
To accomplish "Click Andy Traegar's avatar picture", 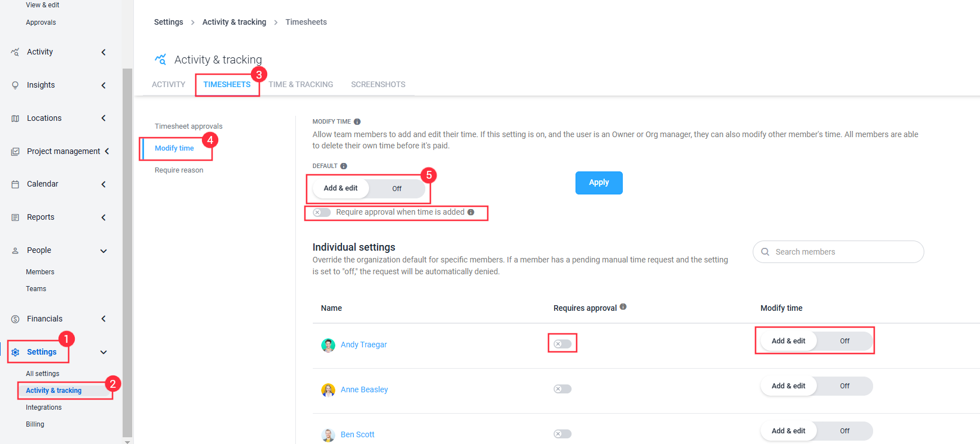I will pyautogui.click(x=328, y=345).
